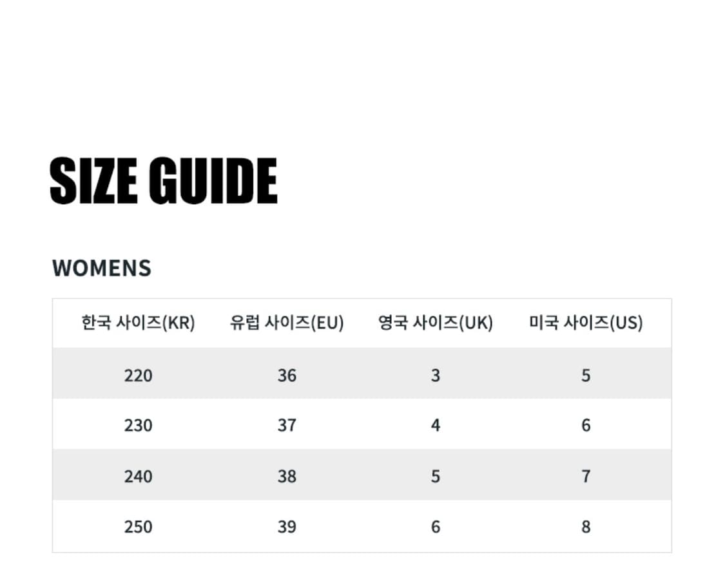The width and height of the screenshot is (725, 588).
Task: Select the KR size 240 cell
Action: (138, 476)
